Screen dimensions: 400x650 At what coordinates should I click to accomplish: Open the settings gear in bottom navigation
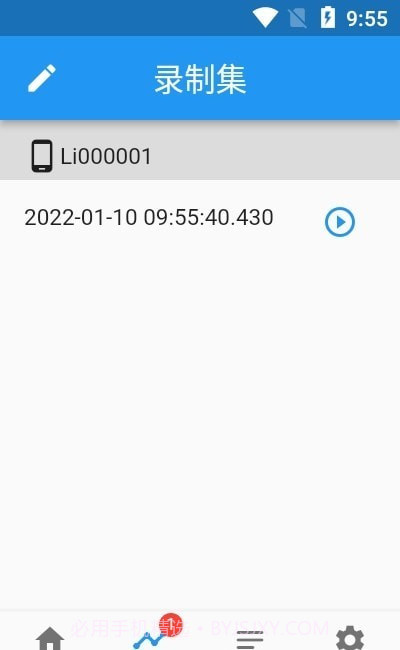click(x=350, y=638)
